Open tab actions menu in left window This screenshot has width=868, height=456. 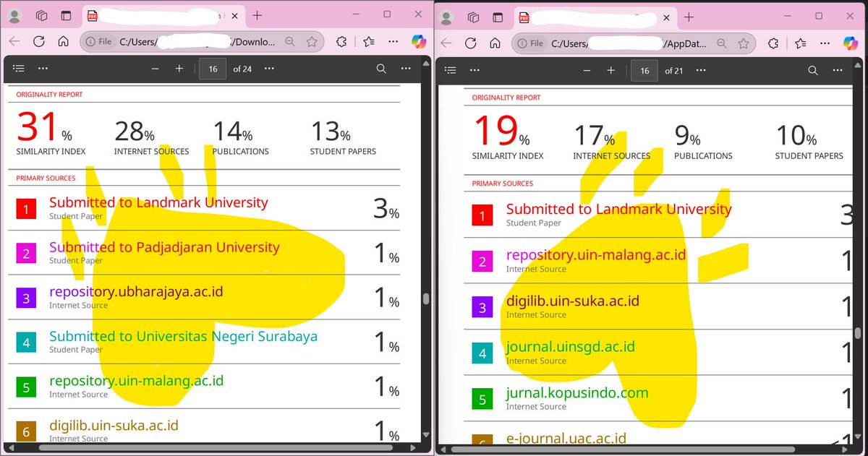point(66,15)
